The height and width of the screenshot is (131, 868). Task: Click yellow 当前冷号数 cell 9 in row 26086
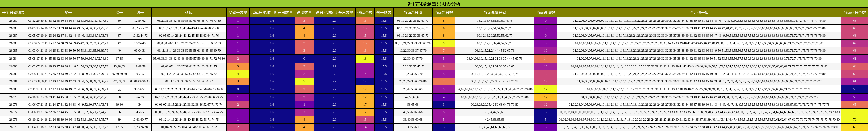444,43
